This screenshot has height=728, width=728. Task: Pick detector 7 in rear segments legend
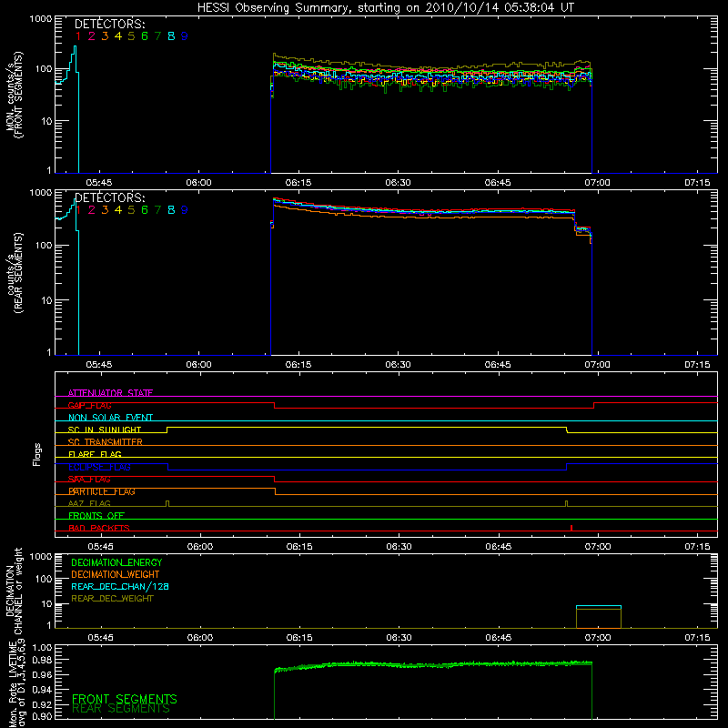(157, 210)
